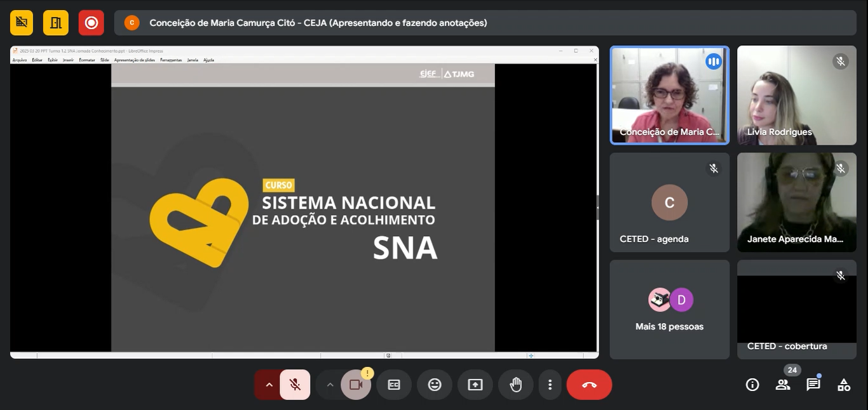The width and height of the screenshot is (868, 410).
Task: Click the muted mic icon on CETED - cobertura tile
Action: [x=841, y=275]
